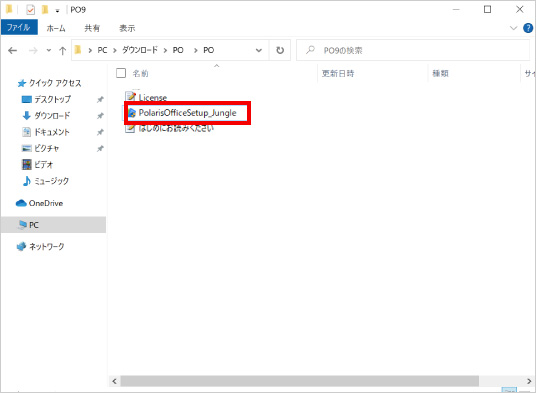
Task: Click the back navigation arrow
Action: pyautogui.click(x=13, y=51)
